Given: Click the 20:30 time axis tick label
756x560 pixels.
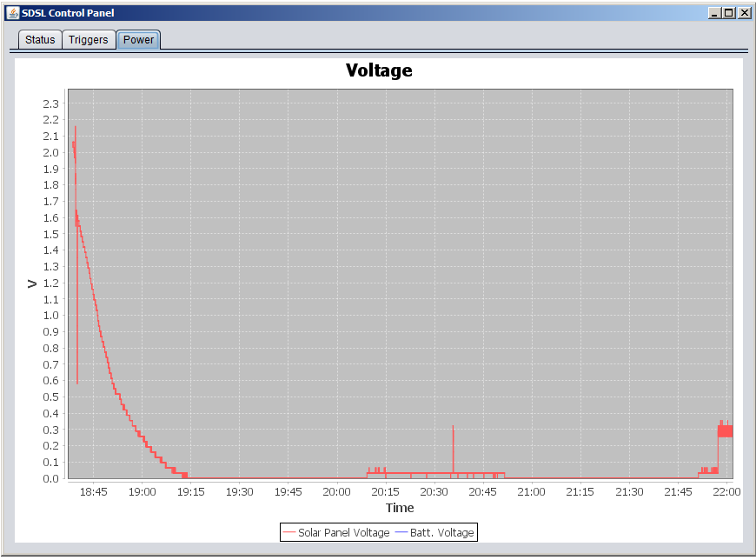Looking at the screenshot, I should pyautogui.click(x=434, y=492).
